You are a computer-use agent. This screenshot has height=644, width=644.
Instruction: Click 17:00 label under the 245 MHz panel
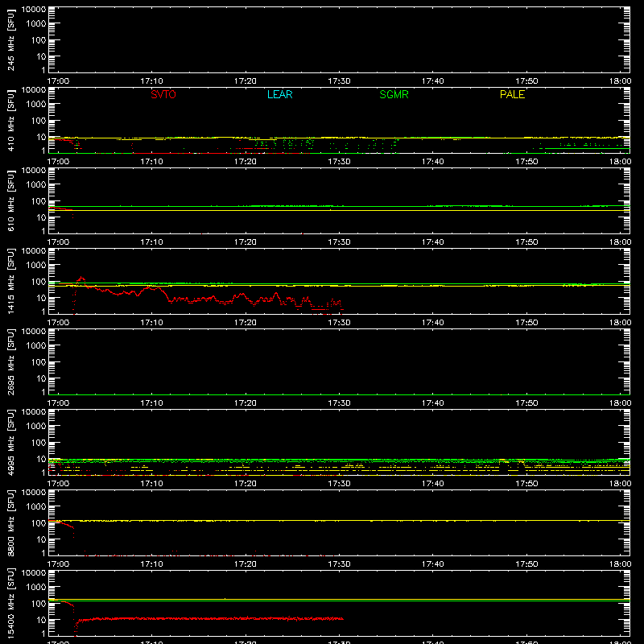click(58, 81)
